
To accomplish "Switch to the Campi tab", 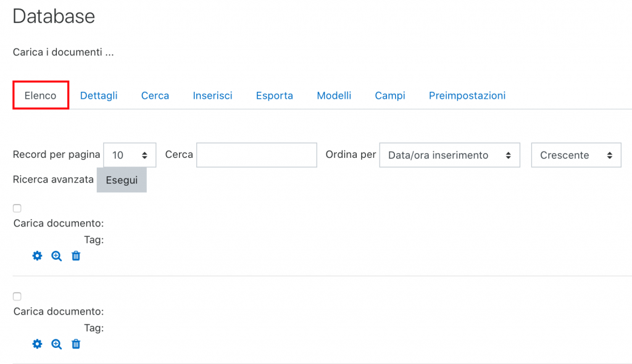I will (x=390, y=96).
